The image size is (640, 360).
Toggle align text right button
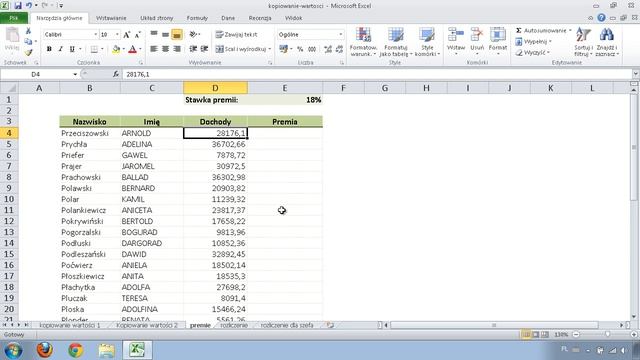(177, 49)
